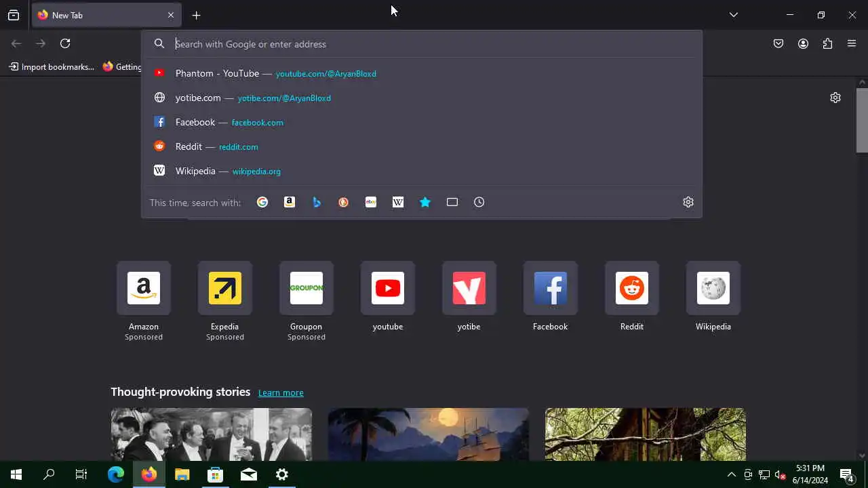
Task: Open Save to Pocket icon in toolbar
Action: click(778, 43)
